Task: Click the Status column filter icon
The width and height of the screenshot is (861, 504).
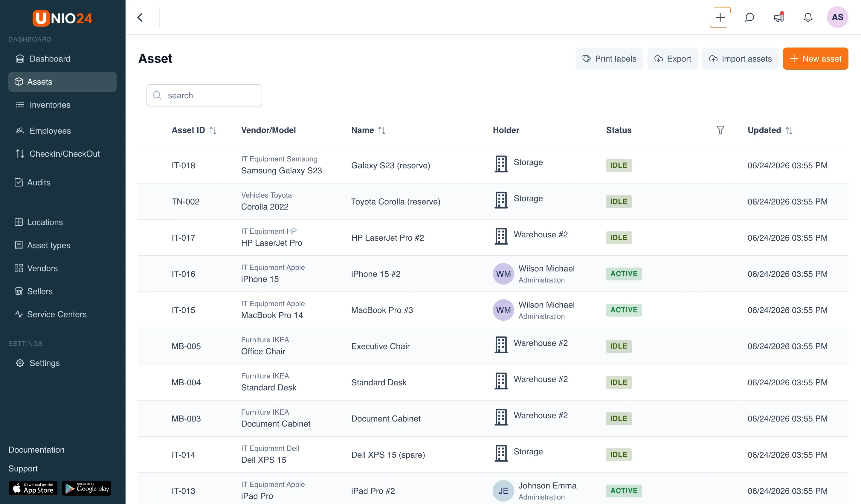Action: tap(720, 130)
